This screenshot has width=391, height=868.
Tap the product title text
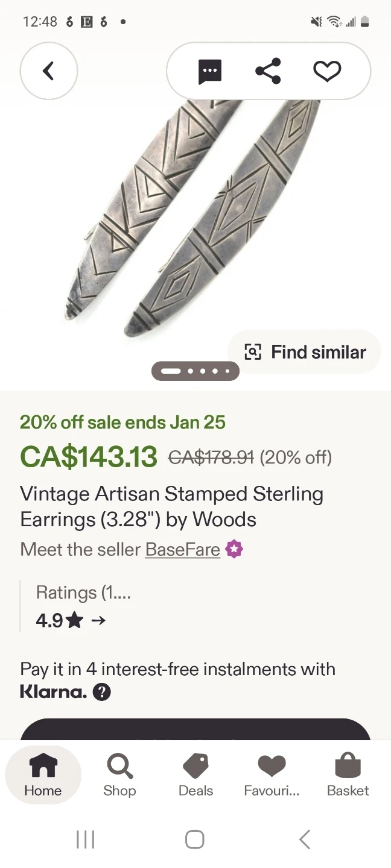click(171, 506)
